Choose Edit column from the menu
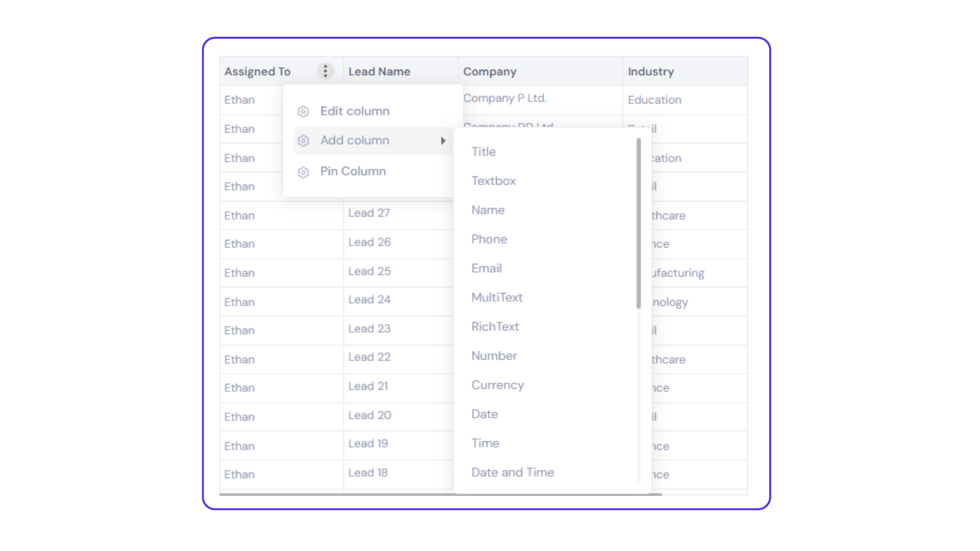The image size is (980, 551). pos(355,111)
